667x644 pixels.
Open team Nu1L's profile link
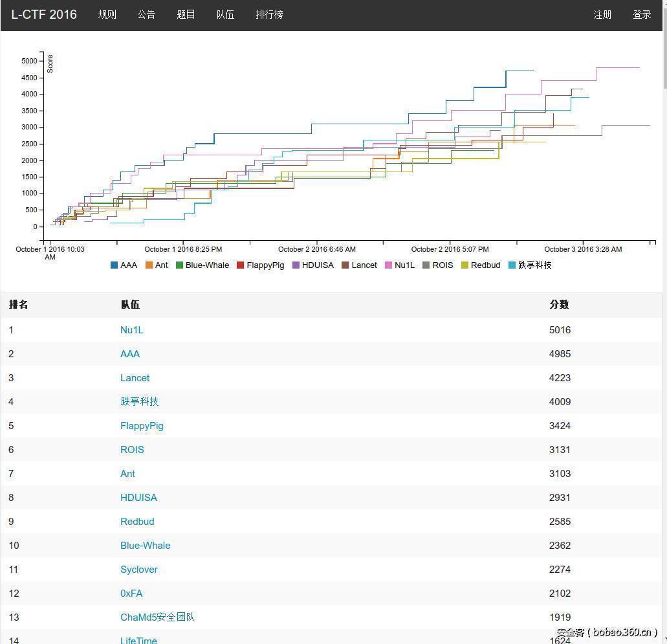tap(132, 330)
